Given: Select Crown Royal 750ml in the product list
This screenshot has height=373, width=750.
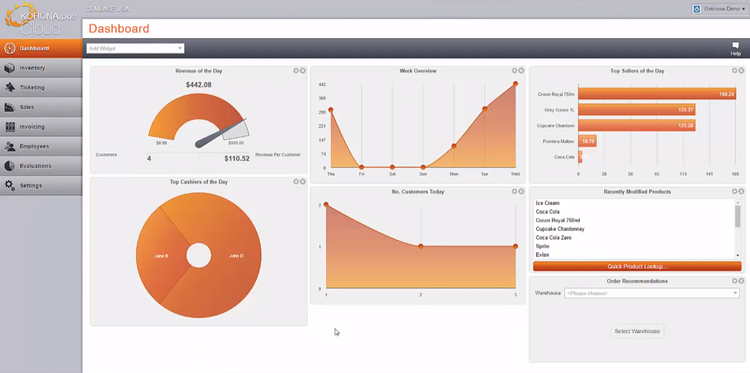Looking at the screenshot, I should coord(557,220).
